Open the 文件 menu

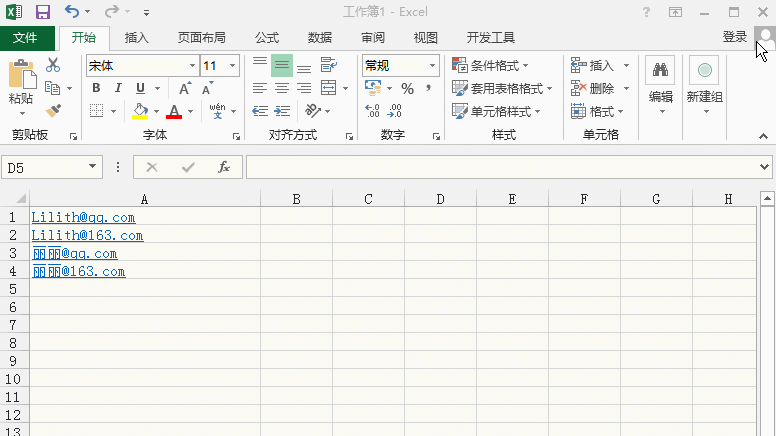(x=26, y=38)
